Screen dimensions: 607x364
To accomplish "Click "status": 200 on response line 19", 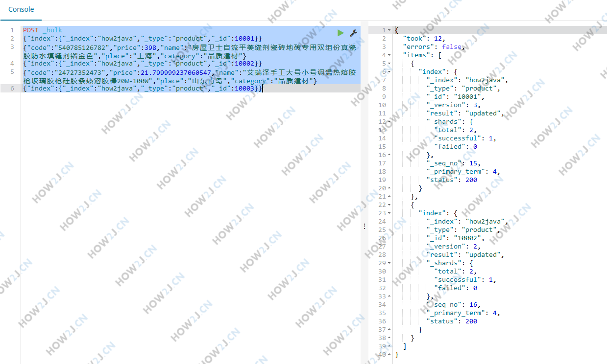I will [x=451, y=180].
